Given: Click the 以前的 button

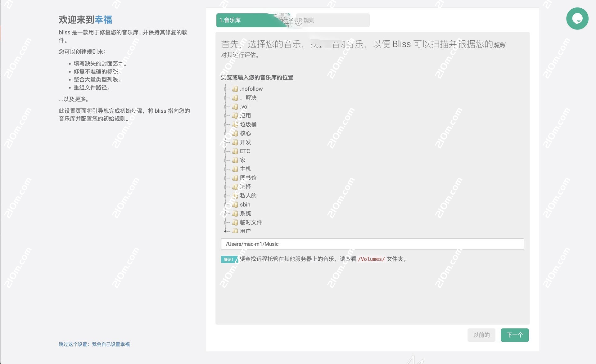Looking at the screenshot, I should tap(481, 335).
